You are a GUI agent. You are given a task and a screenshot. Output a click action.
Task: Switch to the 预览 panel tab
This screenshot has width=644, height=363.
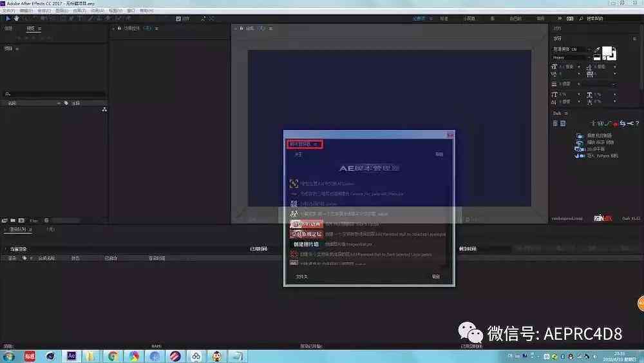point(30,28)
